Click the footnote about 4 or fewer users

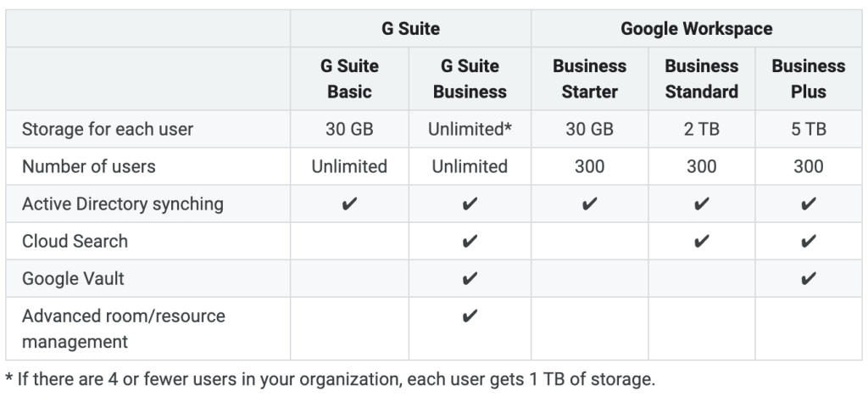click(330, 378)
